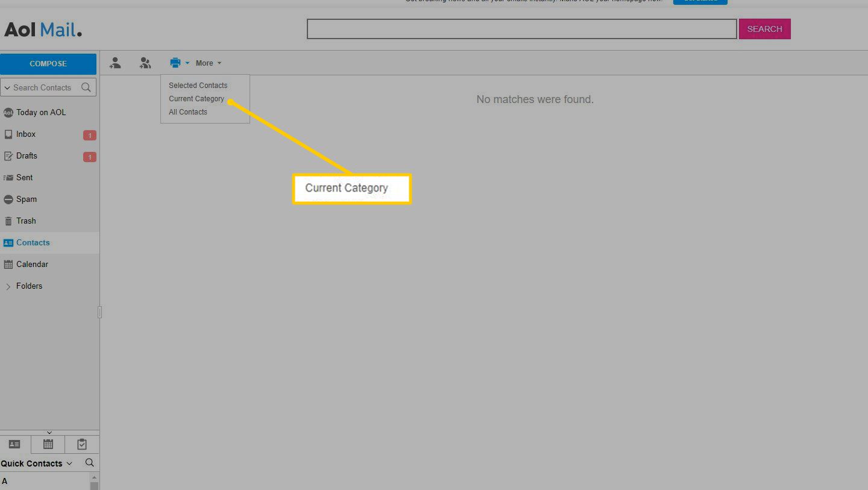Click the Calendar grid icon in the sidebar
The image size is (868, 490).
coord(8,265)
